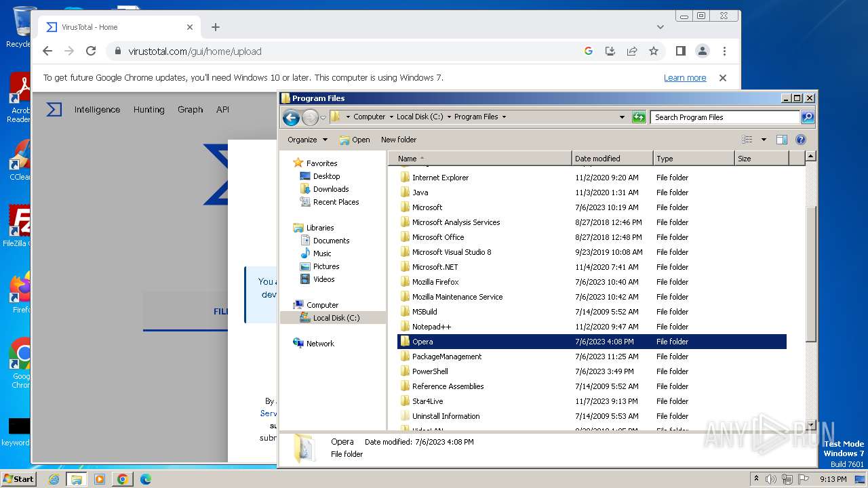Open Explorer help icon
Viewport: 868px width, 488px height.
click(x=801, y=140)
